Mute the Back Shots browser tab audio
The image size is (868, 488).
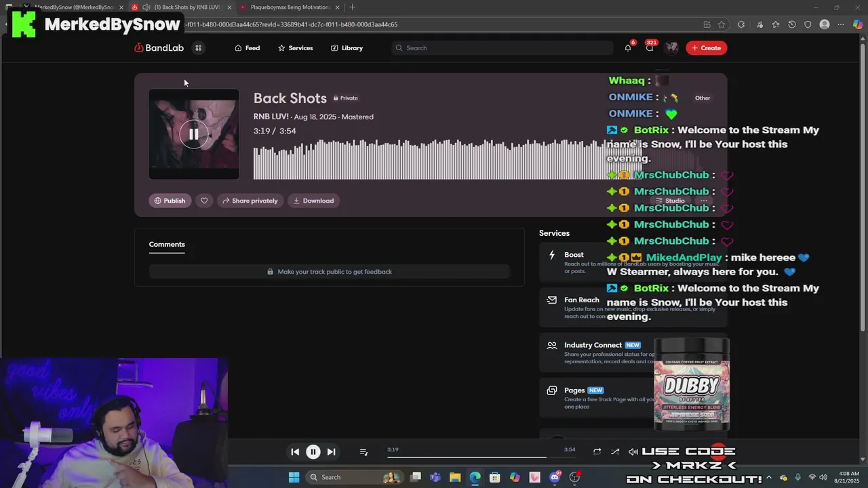[x=146, y=7]
